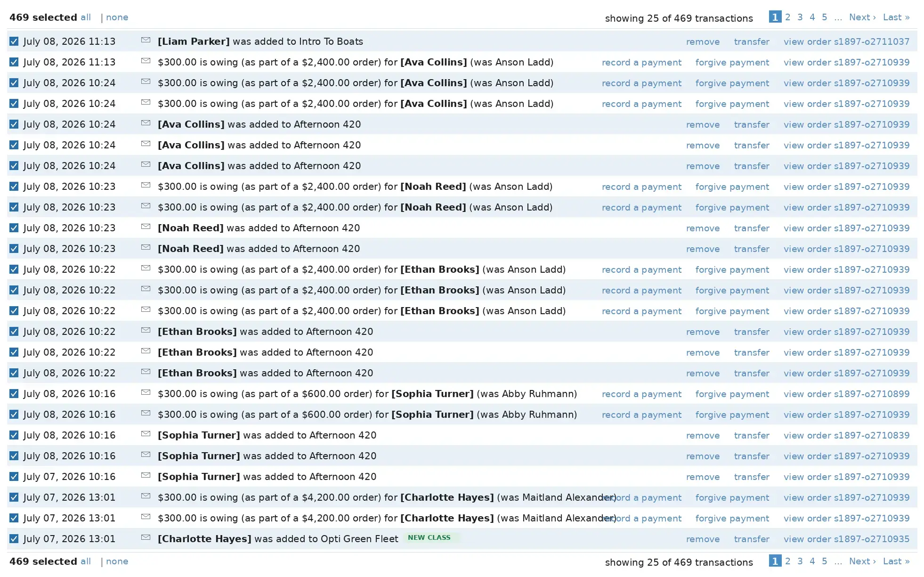Toggle checkbox for Sophia Turner order o2710899 row

pos(14,394)
